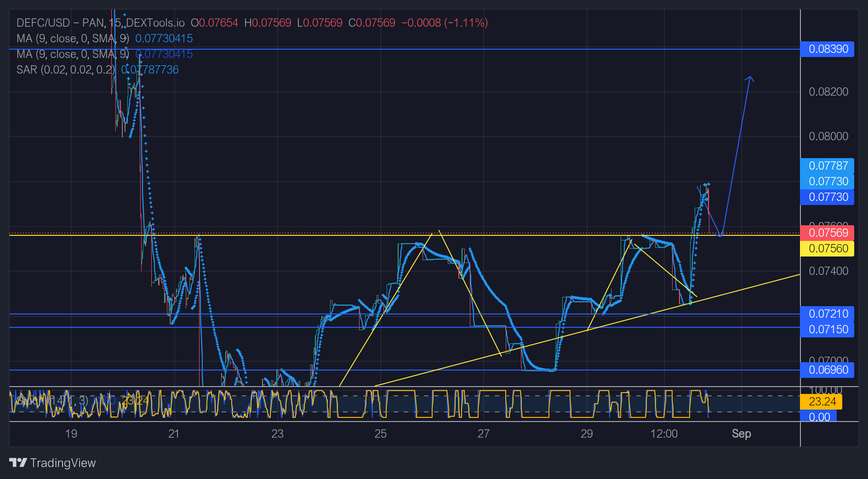Click the 0.07787 SAR price tag

point(827,165)
